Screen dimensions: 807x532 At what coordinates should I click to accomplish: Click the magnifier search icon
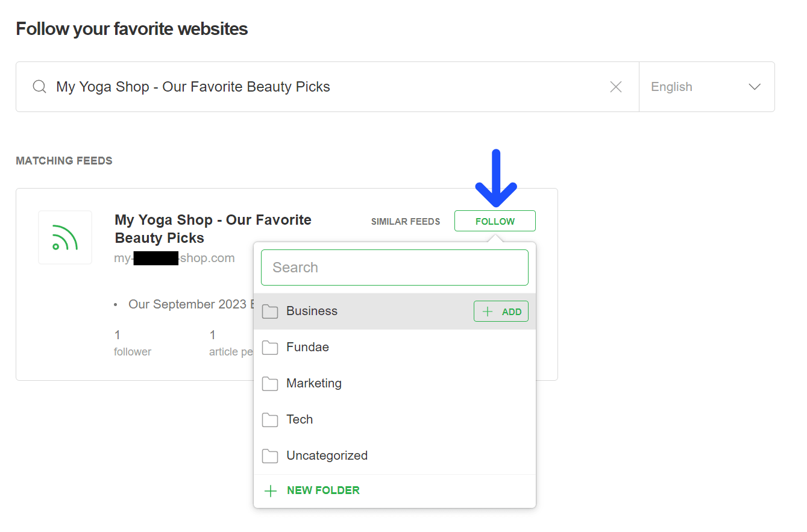[40, 87]
